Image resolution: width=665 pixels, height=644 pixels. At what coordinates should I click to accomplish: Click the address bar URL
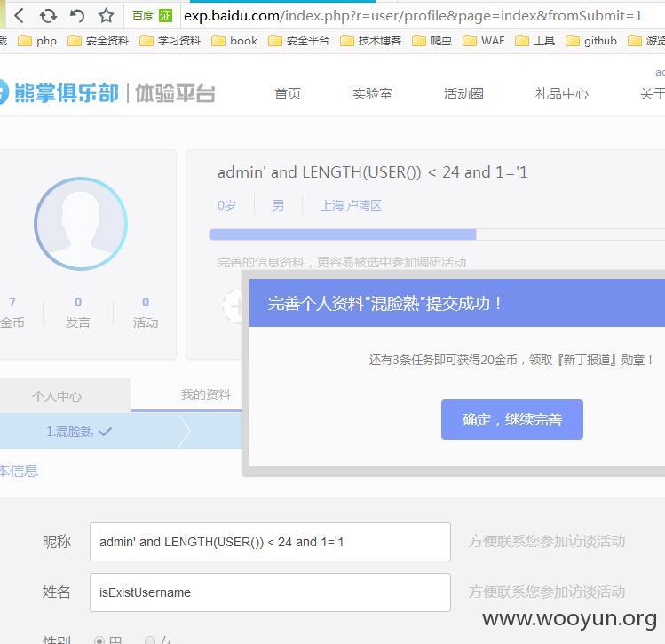click(x=413, y=16)
